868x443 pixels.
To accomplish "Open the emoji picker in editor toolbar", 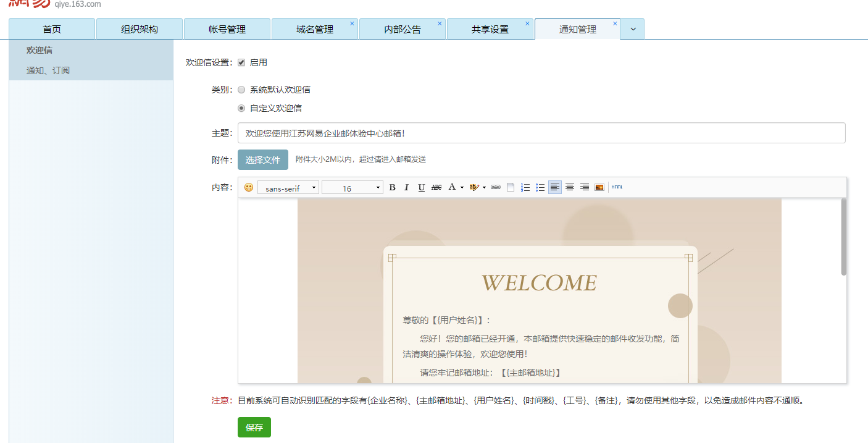I will tap(249, 187).
